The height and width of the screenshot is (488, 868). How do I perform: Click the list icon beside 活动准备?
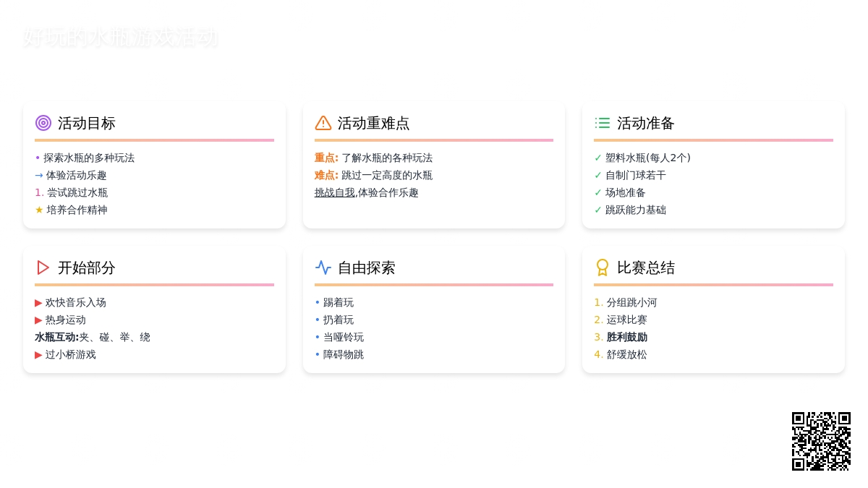603,123
